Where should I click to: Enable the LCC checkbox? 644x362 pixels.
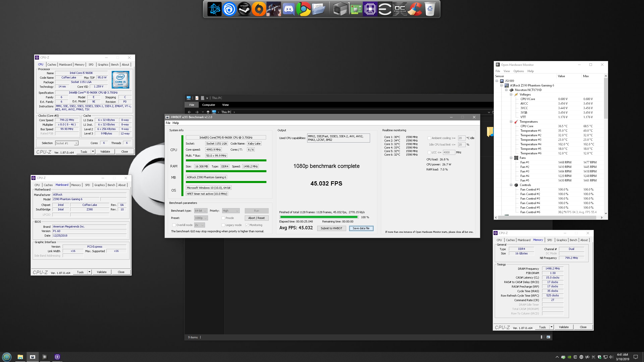pos(429,152)
